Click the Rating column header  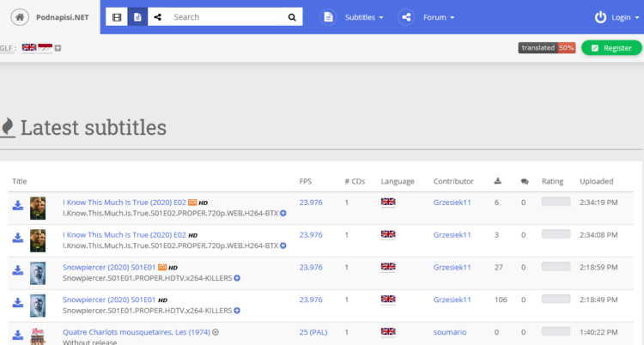point(552,182)
